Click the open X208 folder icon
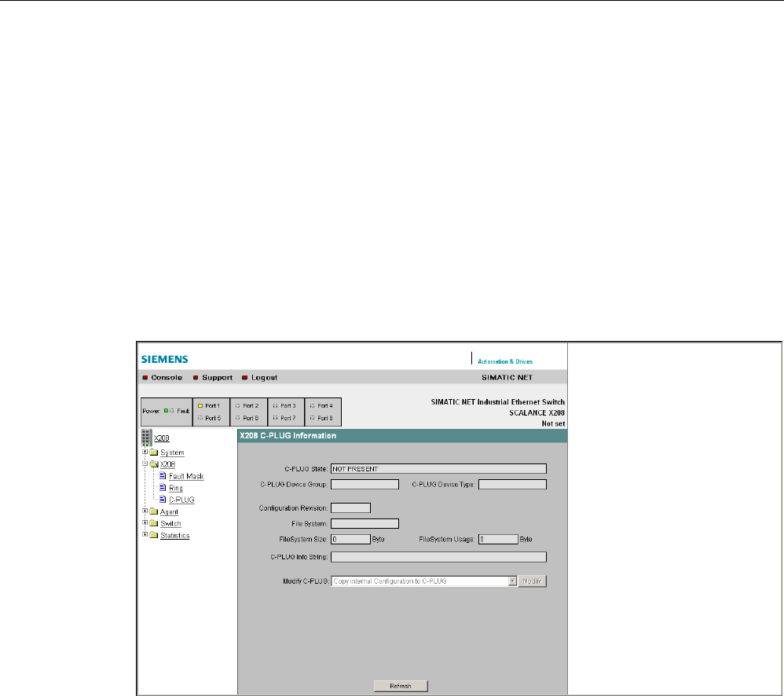 click(154, 464)
